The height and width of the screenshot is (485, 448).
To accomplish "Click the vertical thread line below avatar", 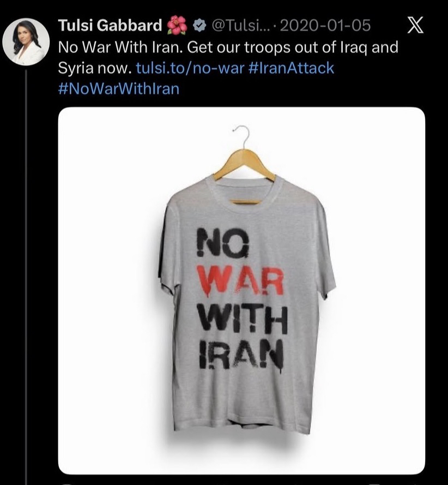I will (26, 273).
